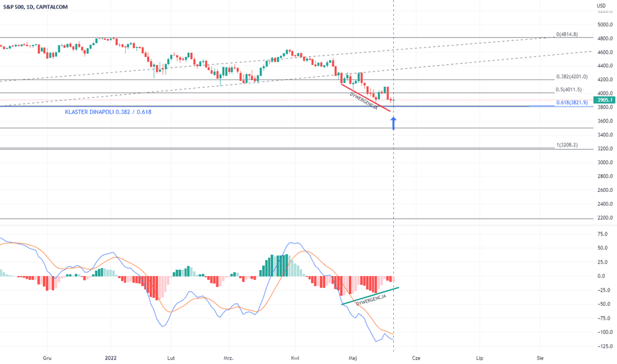Select the green divergence trend line on histogram
This screenshot has width=617, height=364.
point(370,296)
